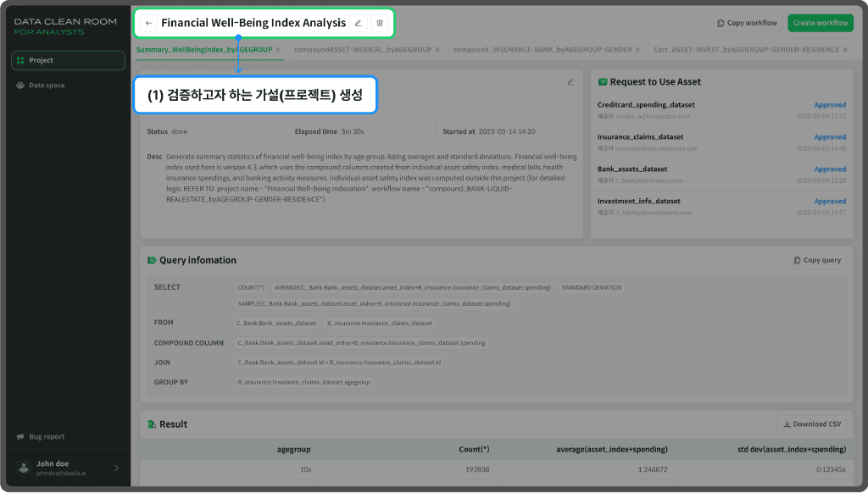Click Approved status for Creditcard_spending_dataset
Screen dimensions: 868x493
(x=830, y=105)
